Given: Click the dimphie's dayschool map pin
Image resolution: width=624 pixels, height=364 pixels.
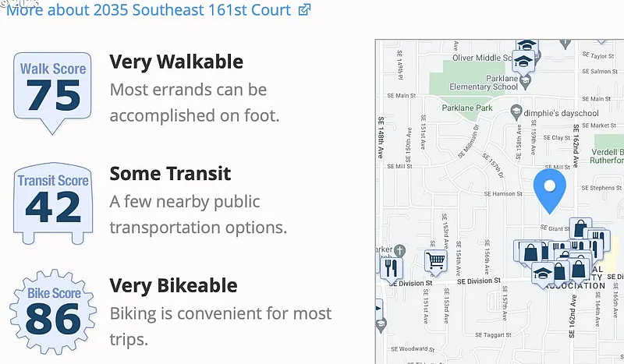Looking at the screenshot, I should click(515, 113).
